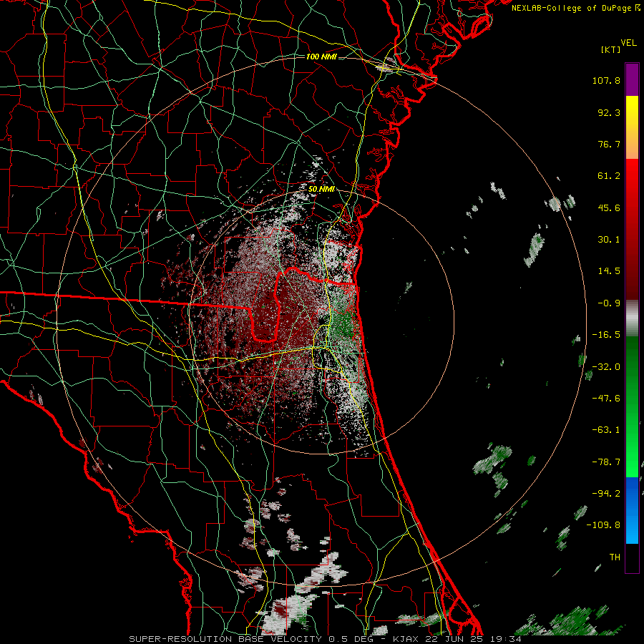The height and width of the screenshot is (644, 644).
Task: Click the 61.2 legend value
Action: 609,176
